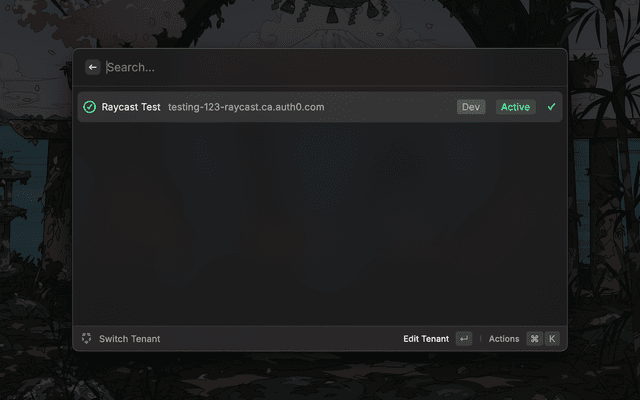
Task: Click the K shortcut key badge
Action: point(552,339)
